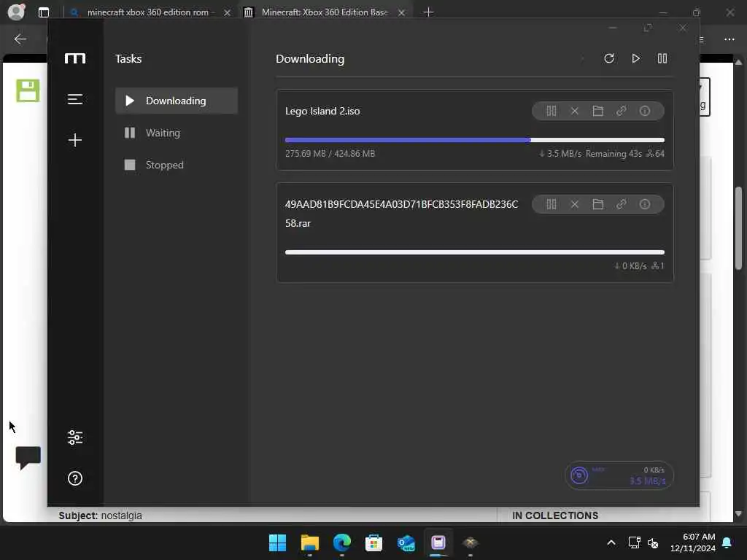Switch to Minecraft: Xbox 360 Edition Base tab
The height and width of the screenshot is (560, 747).
click(327, 12)
